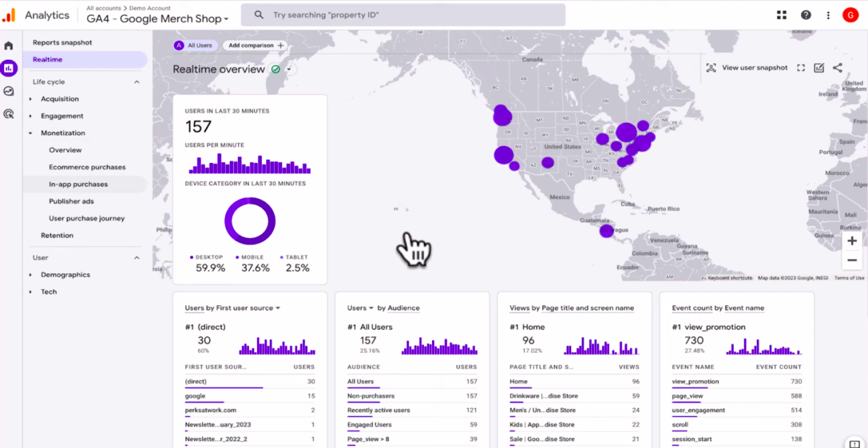Viewport: 868px width, 448px height.
Task: Open the Google apps grid icon
Action: tap(781, 14)
